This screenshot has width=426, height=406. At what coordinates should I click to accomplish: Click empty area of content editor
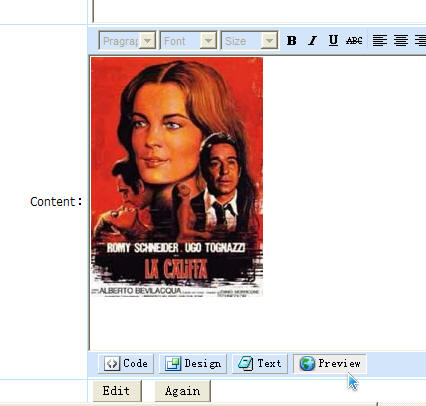coord(343,200)
